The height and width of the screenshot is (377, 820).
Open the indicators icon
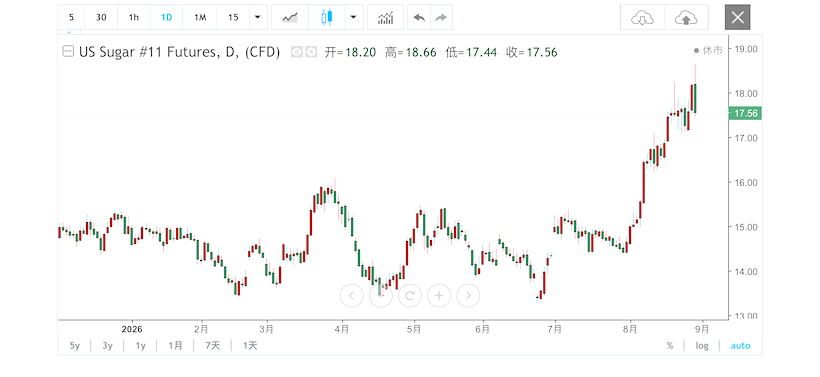coord(385,17)
